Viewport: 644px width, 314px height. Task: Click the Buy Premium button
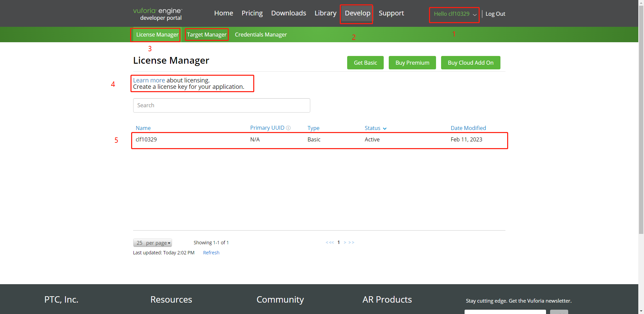tap(412, 63)
